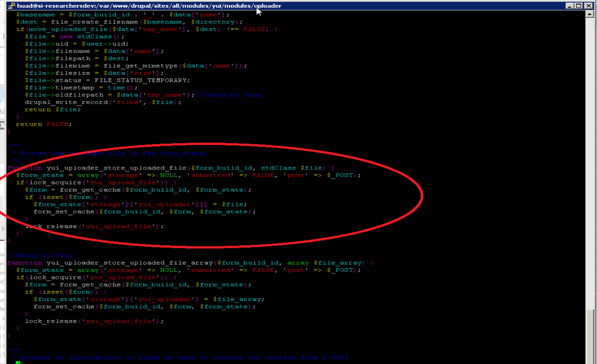Click the window title bar path text
597x364 pixels.
(x=149, y=6)
